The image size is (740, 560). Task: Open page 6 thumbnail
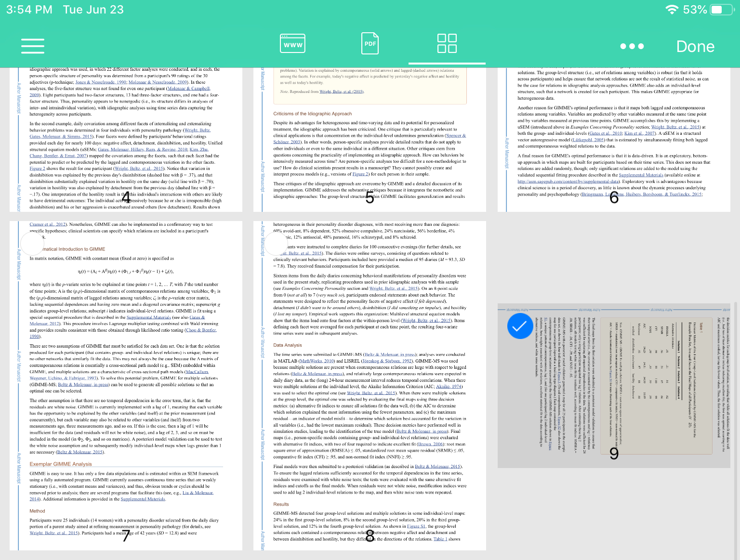click(x=614, y=140)
